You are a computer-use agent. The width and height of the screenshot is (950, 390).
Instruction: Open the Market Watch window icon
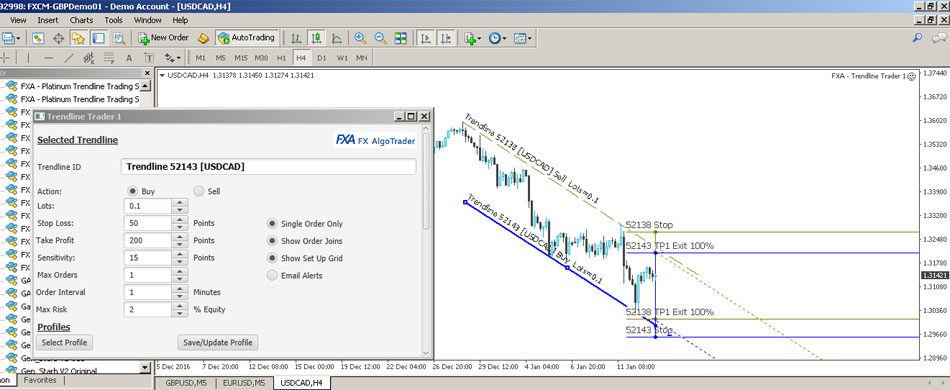click(38, 38)
